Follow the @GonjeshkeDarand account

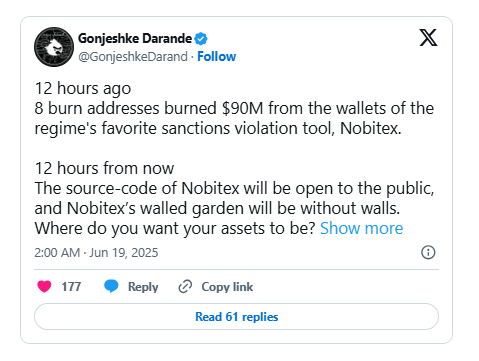click(x=216, y=56)
